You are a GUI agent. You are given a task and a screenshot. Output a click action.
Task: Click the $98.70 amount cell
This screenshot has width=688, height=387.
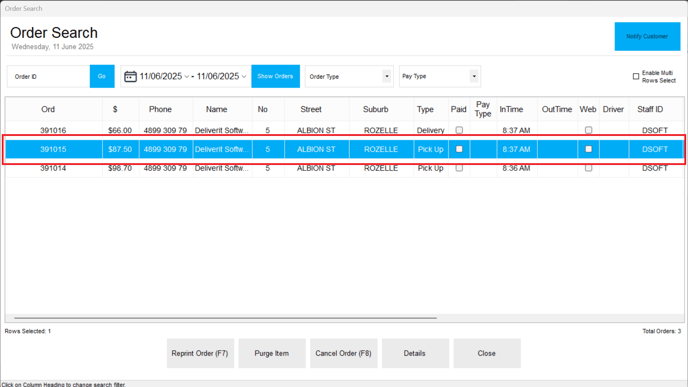click(120, 168)
